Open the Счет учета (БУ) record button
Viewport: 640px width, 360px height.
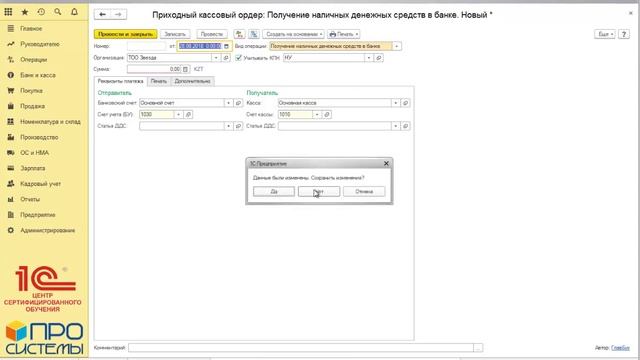pos(189,114)
